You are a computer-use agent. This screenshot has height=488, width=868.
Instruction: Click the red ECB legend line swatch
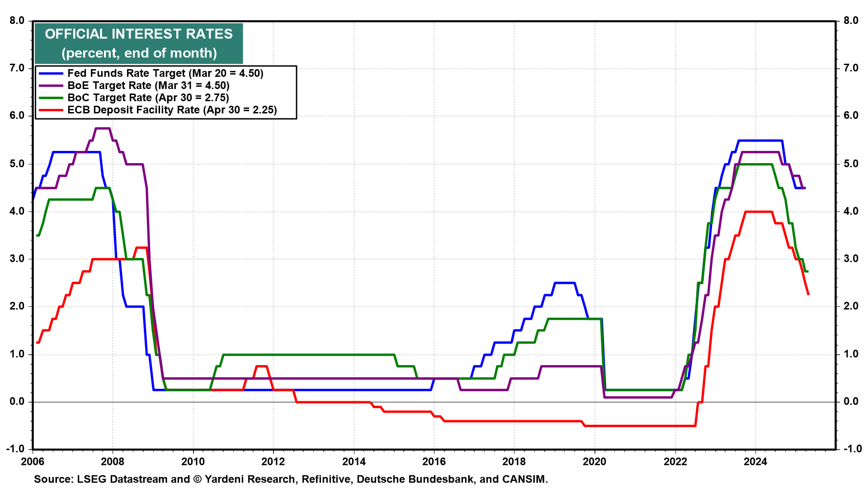pos(51,110)
